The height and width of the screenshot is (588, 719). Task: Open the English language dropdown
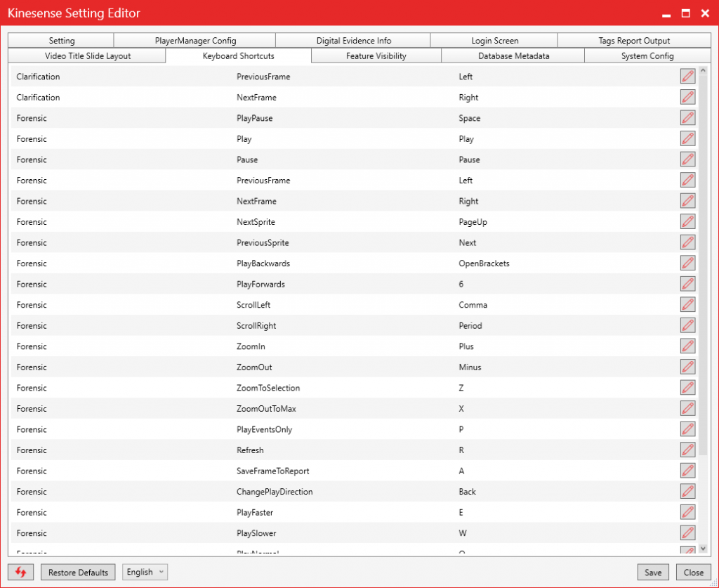click(145, 572)
